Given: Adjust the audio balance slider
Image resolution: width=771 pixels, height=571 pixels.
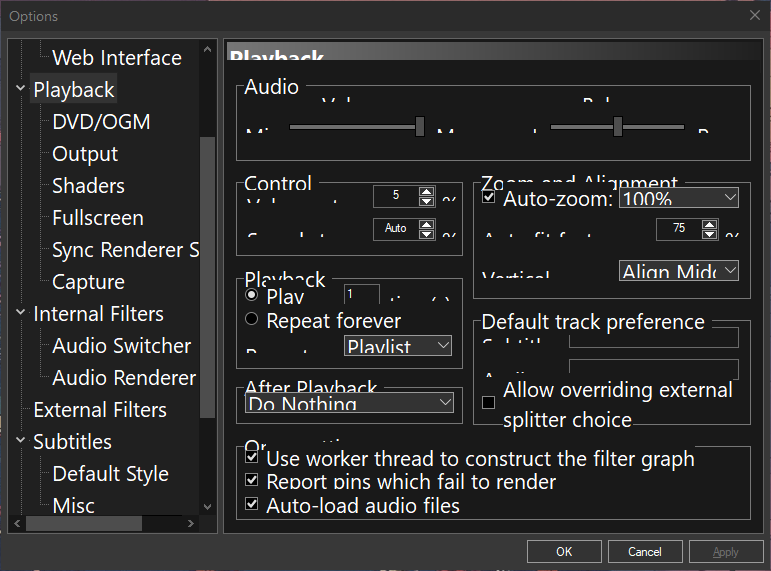Looking at the screenshot, I should 618,126.
